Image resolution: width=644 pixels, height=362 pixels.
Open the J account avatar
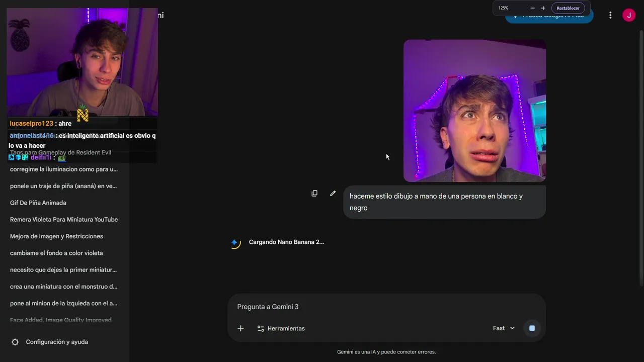click(629, 15)
